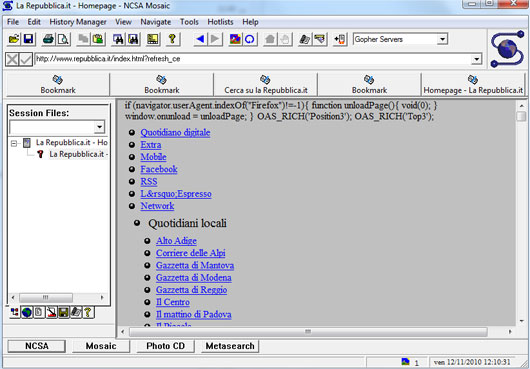Click the page's vertical scrollbar thumb
This screenshot has width=530, height=369.
521,116
